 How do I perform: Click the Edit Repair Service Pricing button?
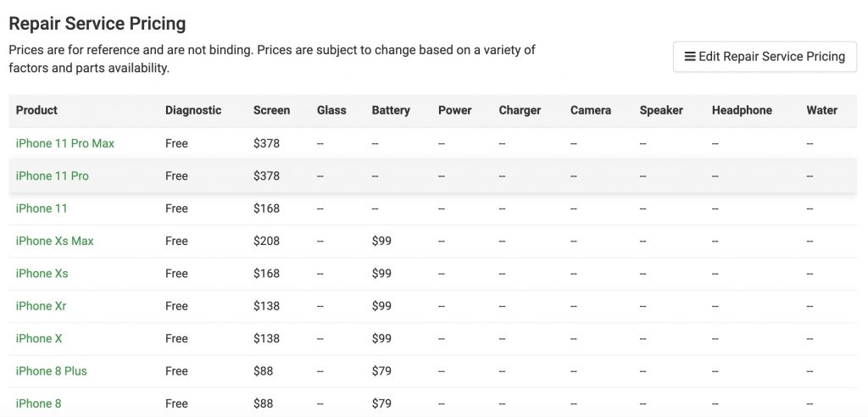coord(765,57)
